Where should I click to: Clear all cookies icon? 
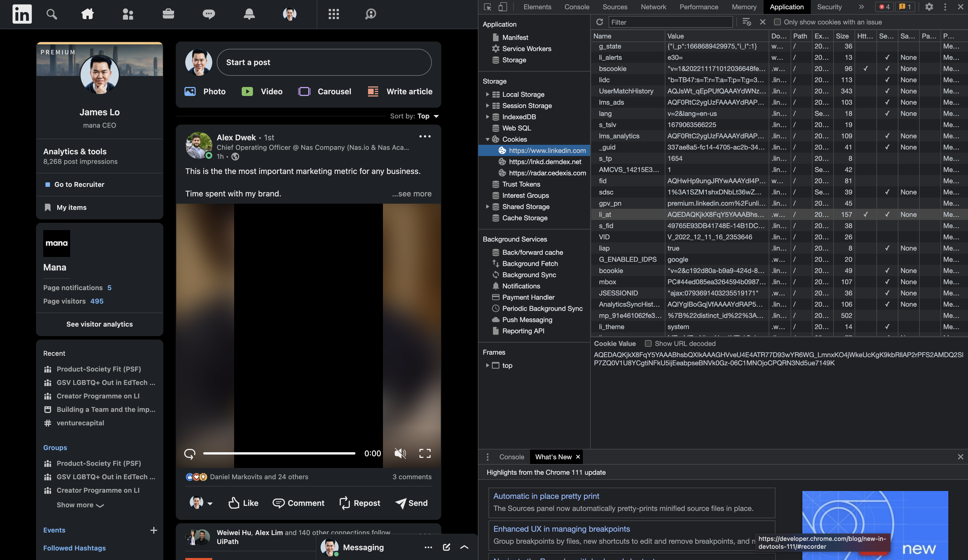pos(746,22)
